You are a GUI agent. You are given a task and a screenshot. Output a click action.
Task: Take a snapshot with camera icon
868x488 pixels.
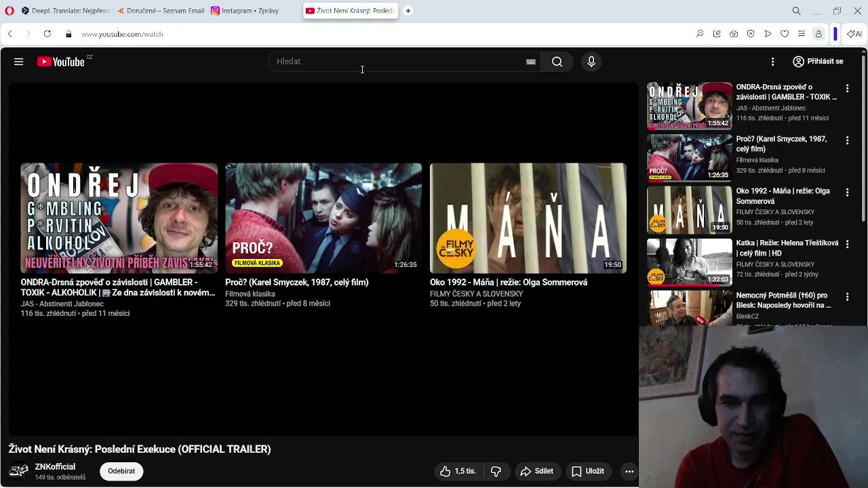(734, 34)
